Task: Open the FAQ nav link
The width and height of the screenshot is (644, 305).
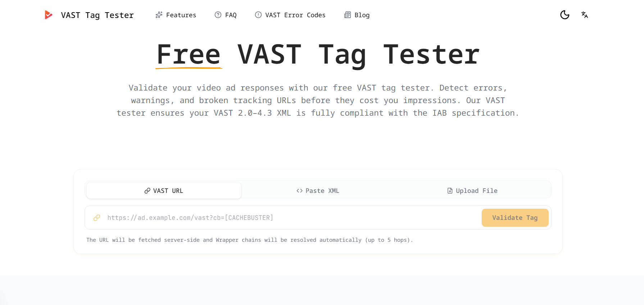Action: pos(226,15)
